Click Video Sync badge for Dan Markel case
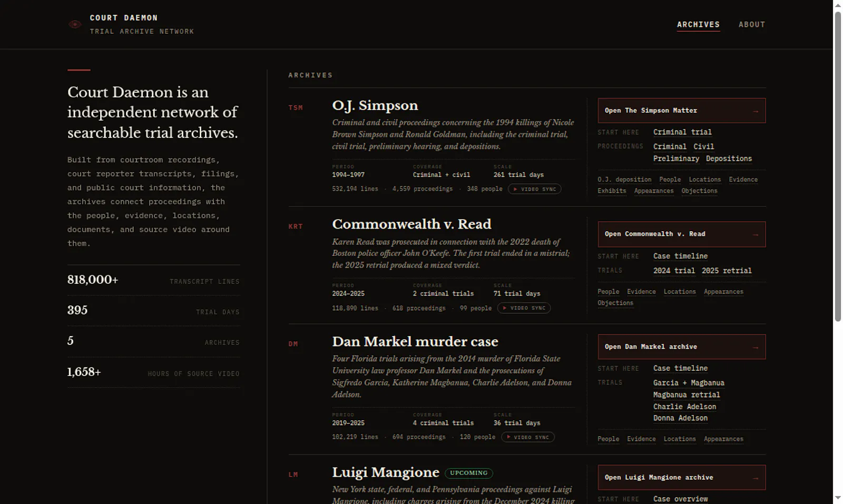Image resolution: width=843 pixels, height=504 pixels. point(527,437)
